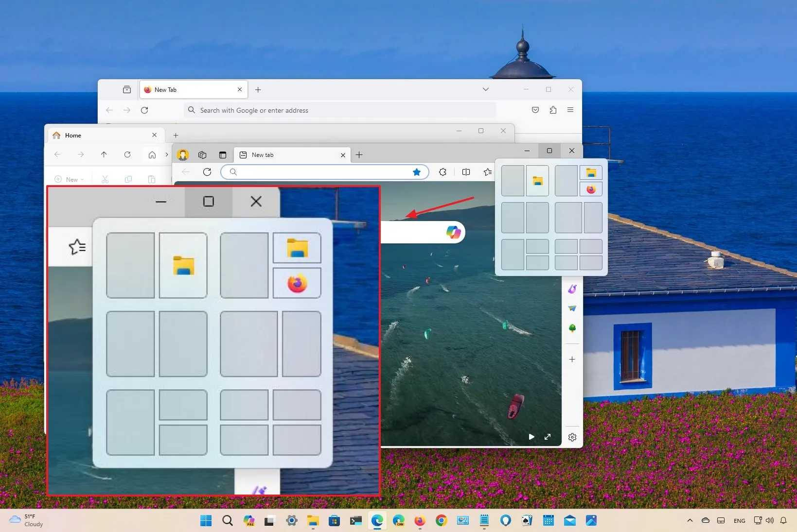Open the Favorites list in Edge toolbar
This screenshot has width=797, height=532.
(x=488, y=172)
